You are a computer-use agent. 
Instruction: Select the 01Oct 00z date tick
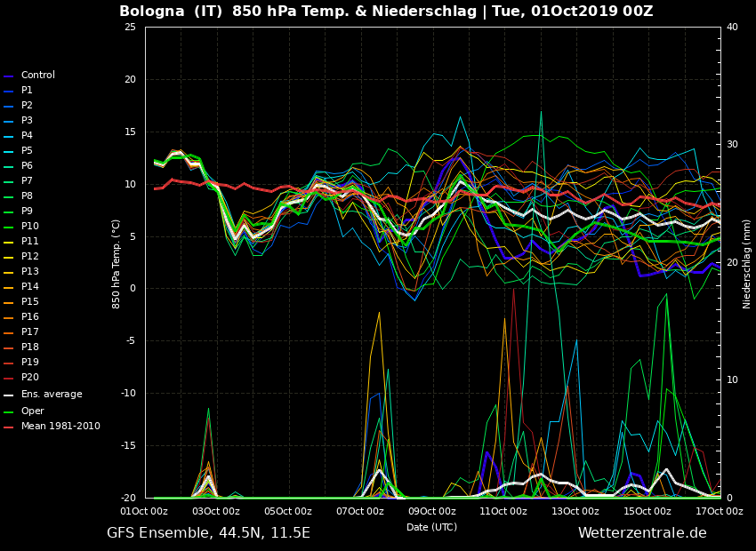144,512
